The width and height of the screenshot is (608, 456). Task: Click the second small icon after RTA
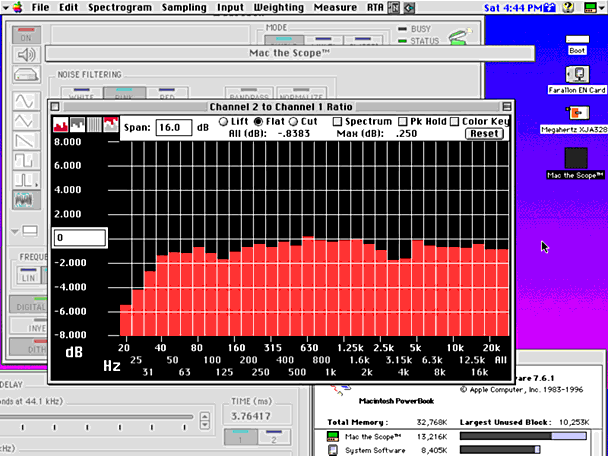(409, 7)
